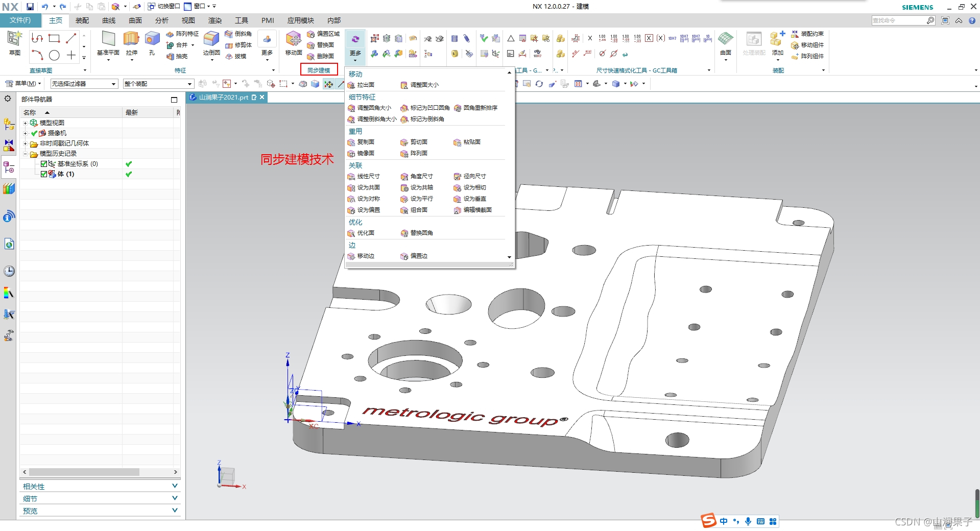
Task: Collapse the 模型历史记录 tree node
Action: 25,154
